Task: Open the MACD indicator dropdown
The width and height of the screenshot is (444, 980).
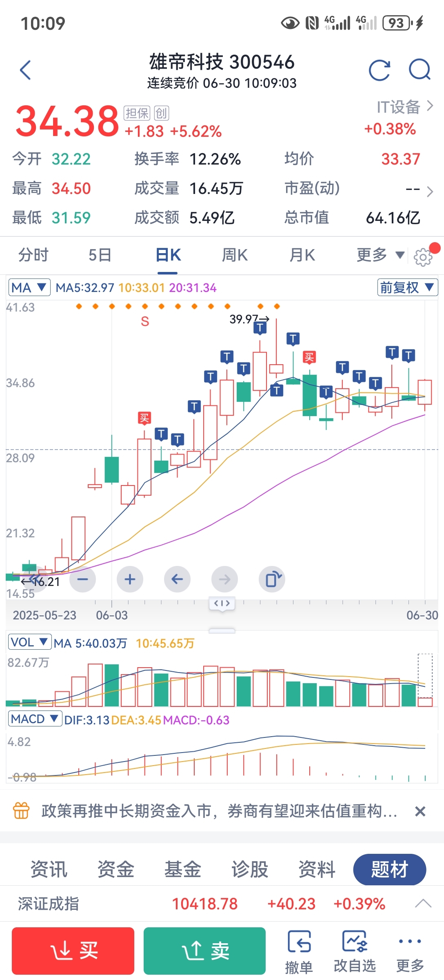Action: pos(35,719)
